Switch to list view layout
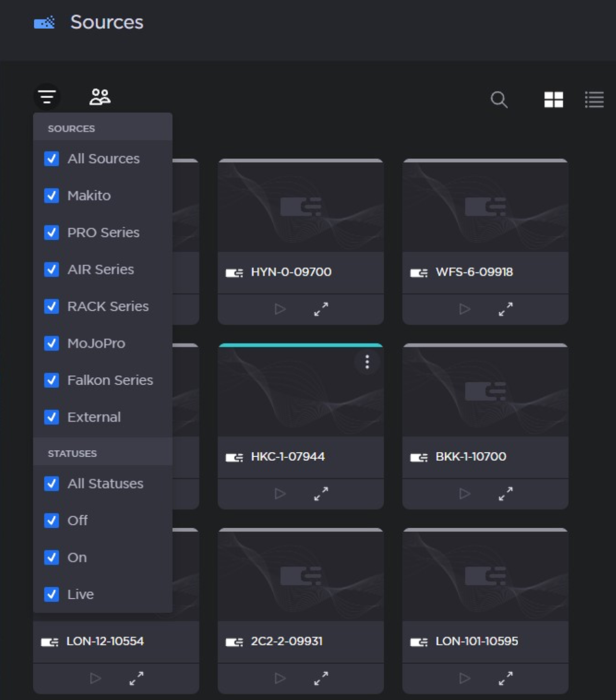The width and height of the screenshot is (616, 700). coord(594,100)
